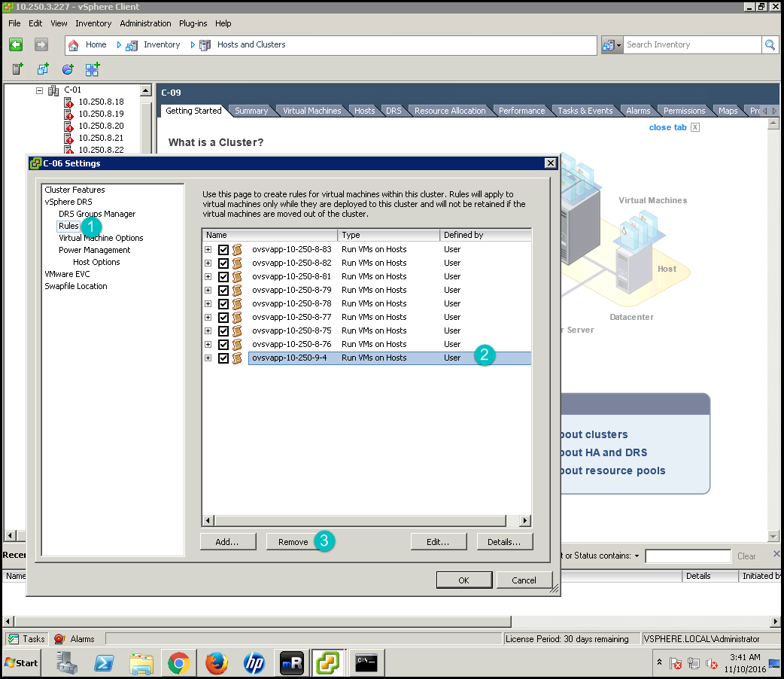Uncheck the ovsvapp-10-250-8-83 rule checkbox
The image size is (784, 679).
tap(223, 250)
